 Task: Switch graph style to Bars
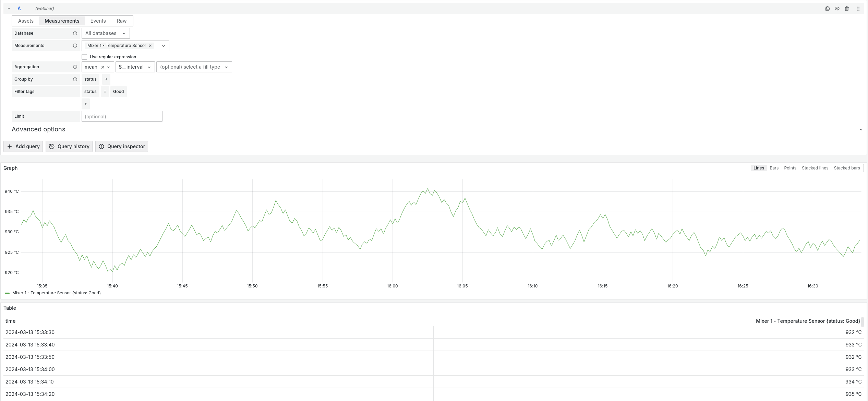(x=774, y=168)
